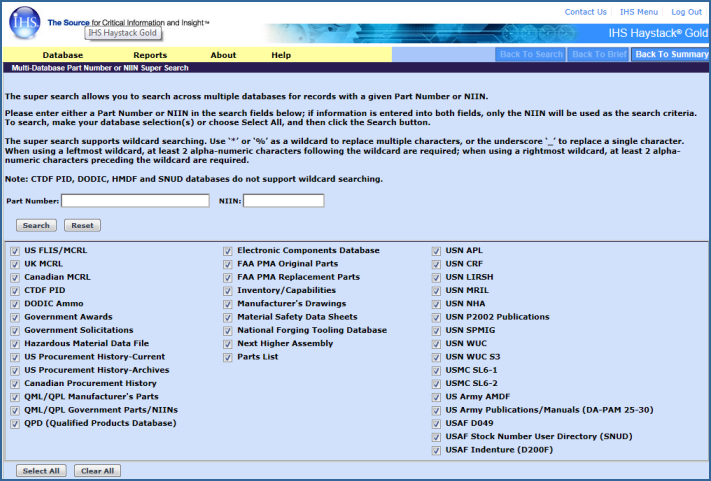Uncheck the USN APL checkbox
Screen dimensions: 711x481
[436, 251]
